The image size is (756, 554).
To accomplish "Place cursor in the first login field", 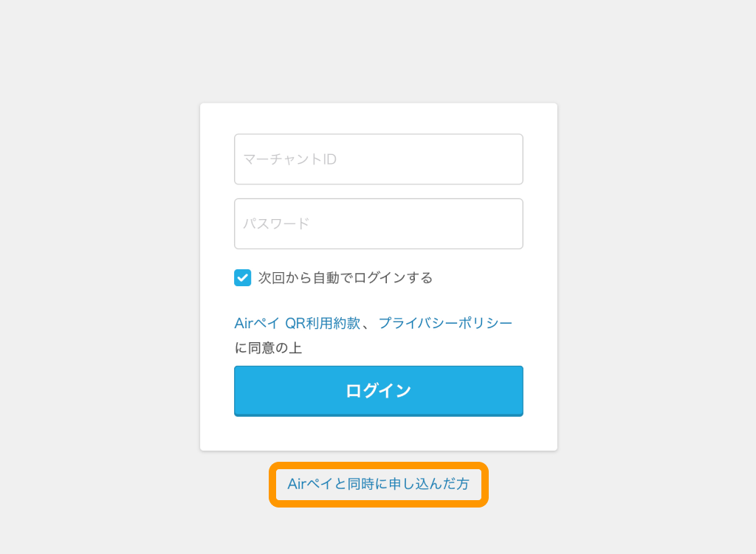I will point(378,159).
